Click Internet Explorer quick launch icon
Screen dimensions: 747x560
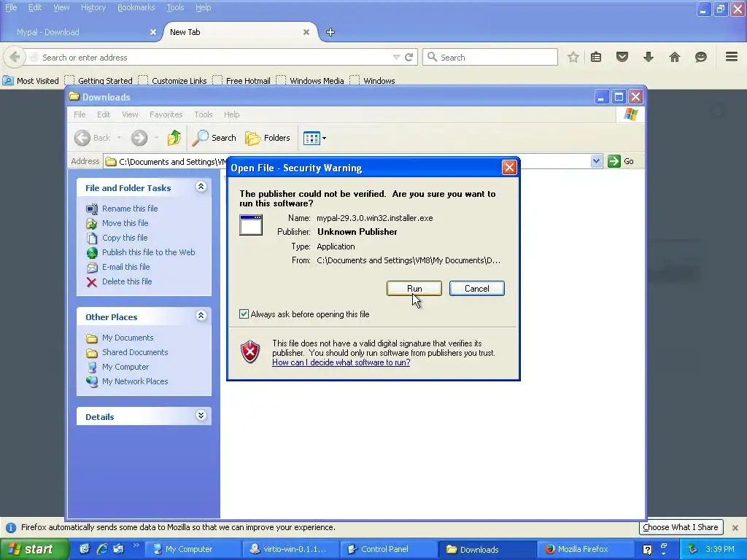[x=101, y=549]
